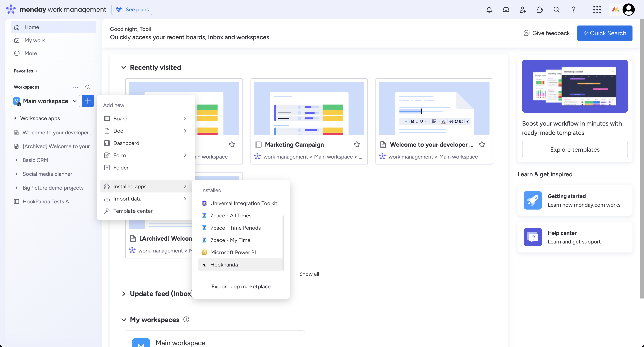Viewport: 644px width, 347px height.
Task: Open Marketing Campaign board thumbnail
Action: [309, 109]
